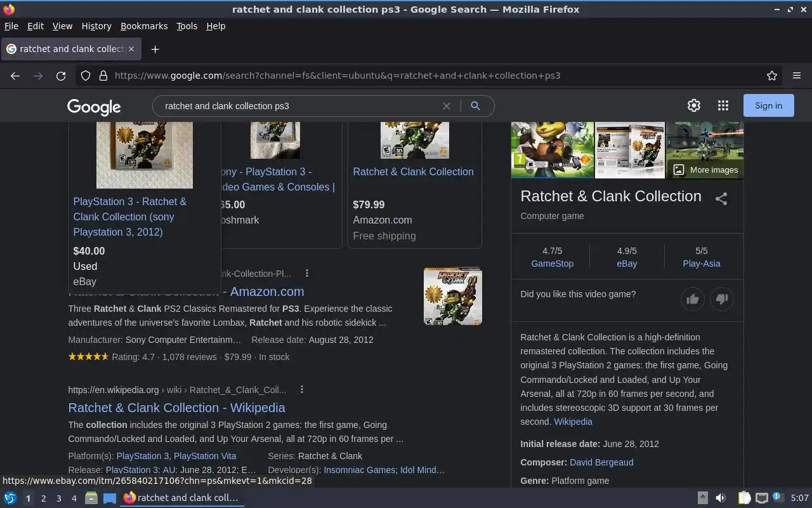Open GameStop 4.7/5 rating link
Viewport: 812px width, 508px height.
click(x=552, y=264)
